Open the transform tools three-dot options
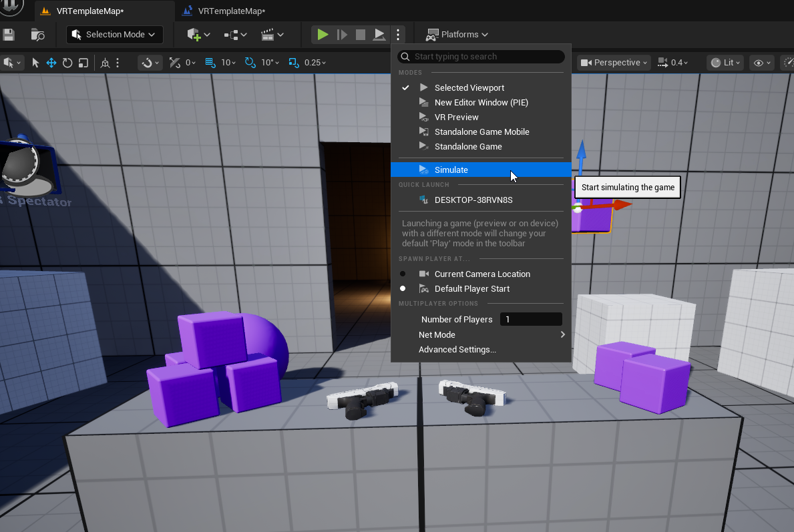 (x=118, y=63)
